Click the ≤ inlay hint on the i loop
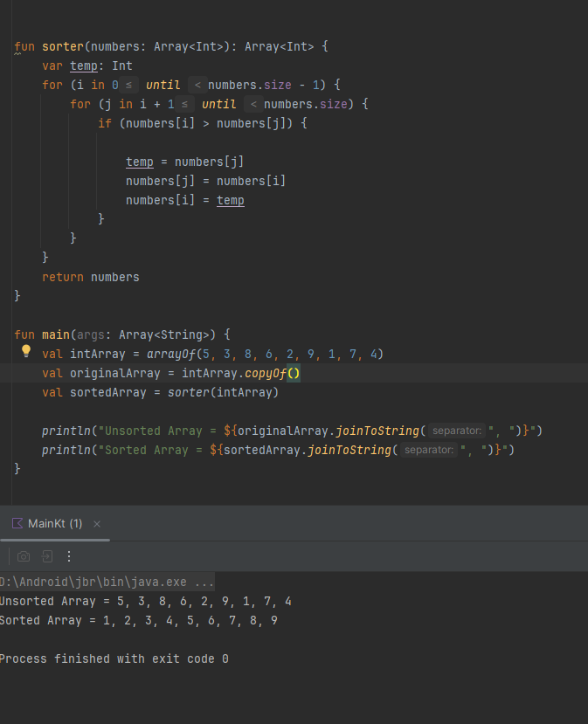588x724 pixels. point(128,85)
